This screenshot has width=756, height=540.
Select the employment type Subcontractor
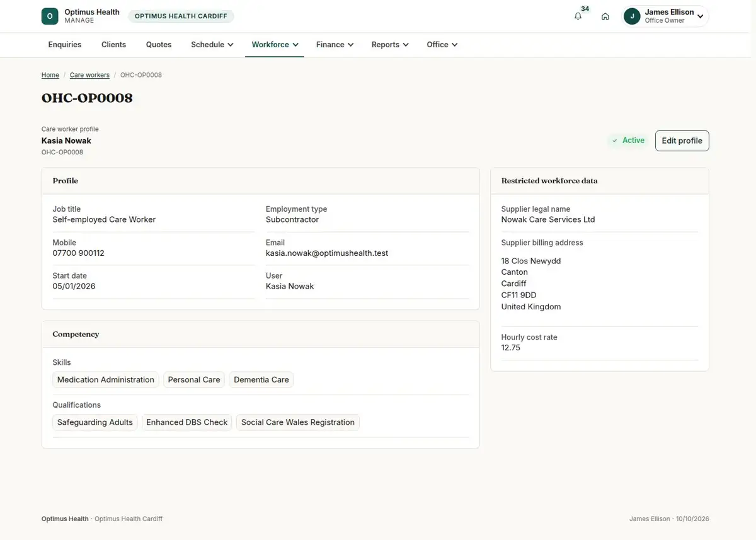[x=292, y=220]
